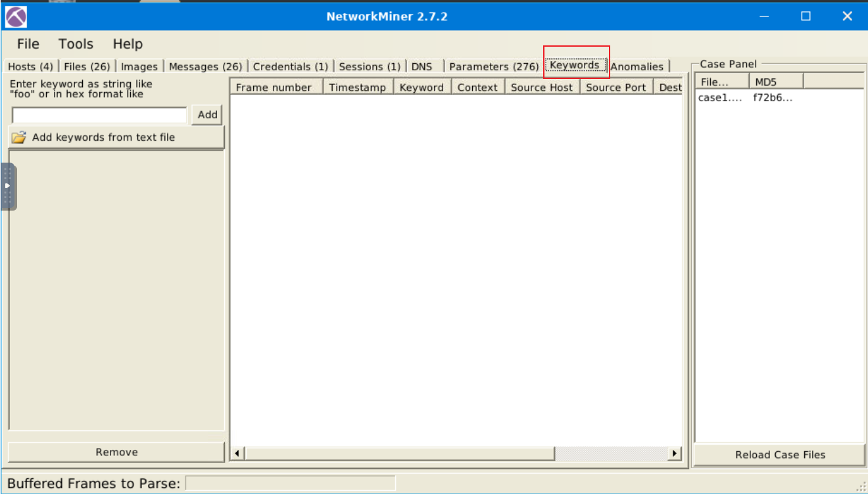Viewport: 868px width, 494px height.
Task: Switch to the Sessions (1) tab
Action: point(370,66)
